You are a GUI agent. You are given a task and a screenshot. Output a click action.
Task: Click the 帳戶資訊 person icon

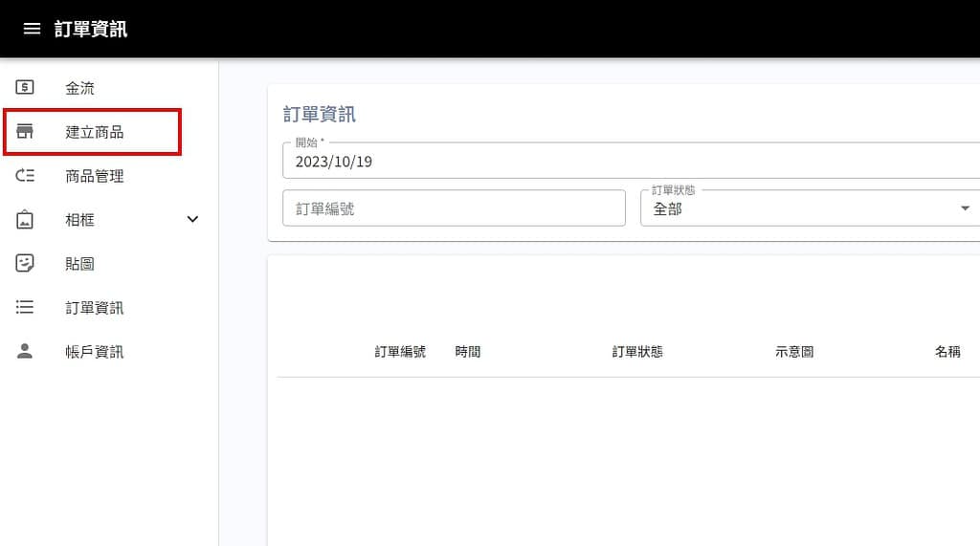(x=26, y=352)
